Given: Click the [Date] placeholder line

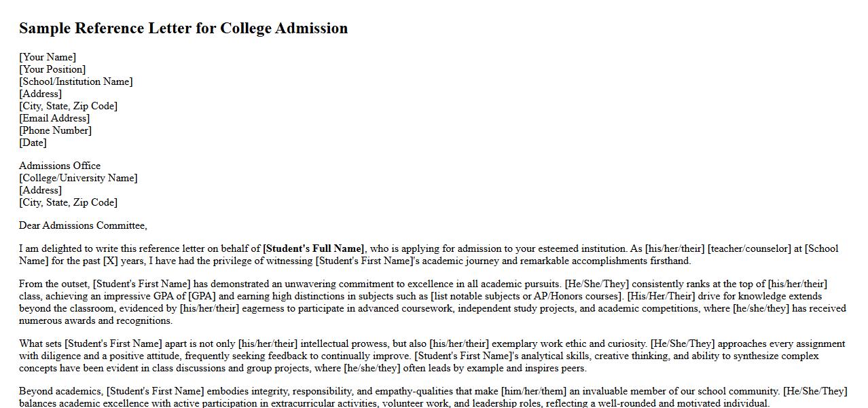Looking at the screenshot, I should [x=33, y=143].
